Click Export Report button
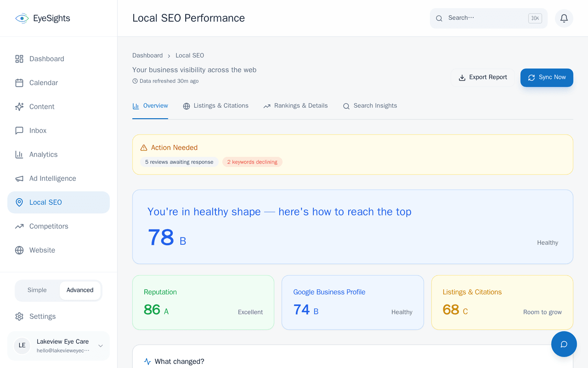The width and height of the screenshot is (588, 368). [483, 77]
